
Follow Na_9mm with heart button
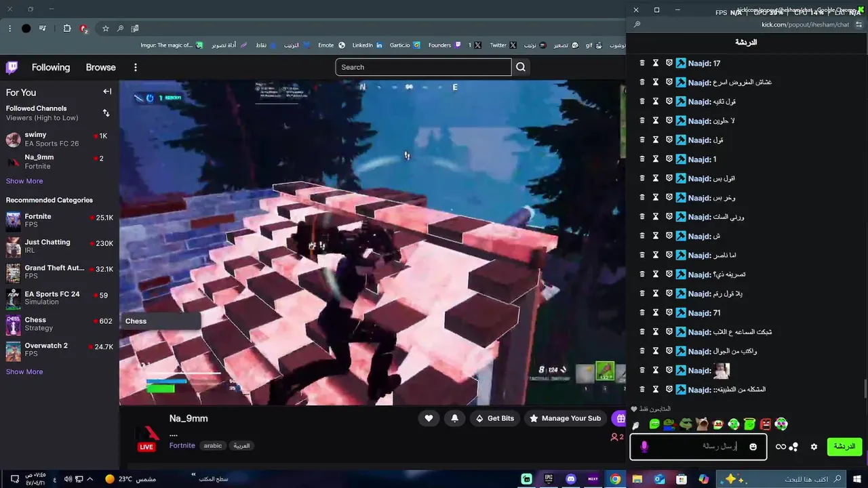429,418
